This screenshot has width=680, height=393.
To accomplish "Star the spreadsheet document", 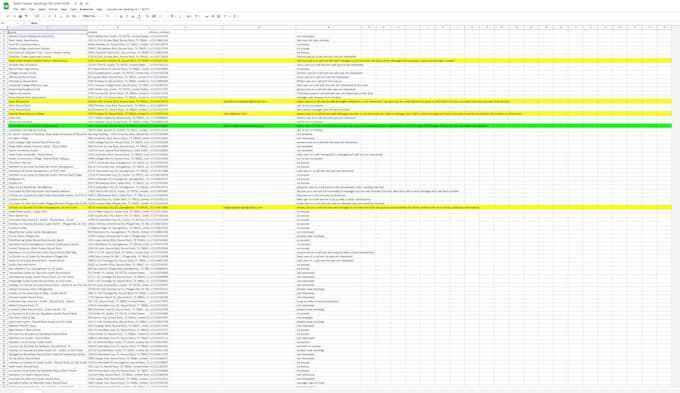I will click(75, 3).
